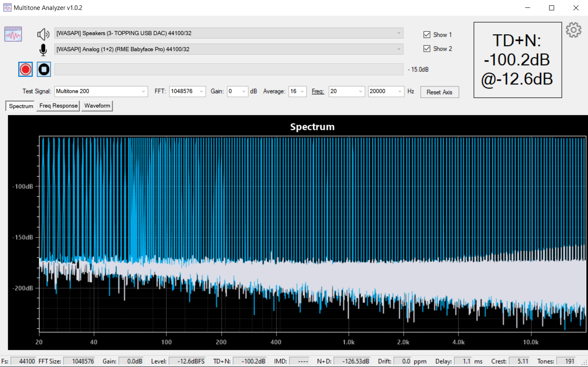
Task: Click the Spectrum chart title
Action: pos(312,127)
